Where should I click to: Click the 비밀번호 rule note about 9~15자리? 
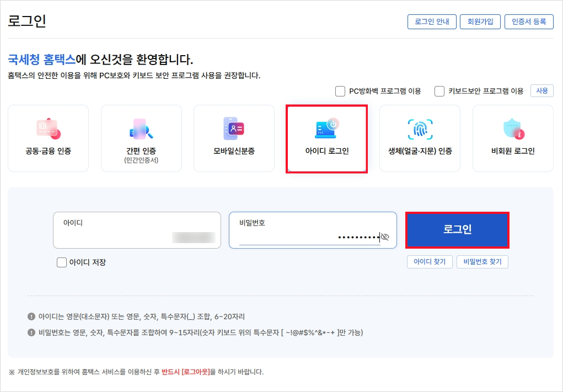pos(200,332)
